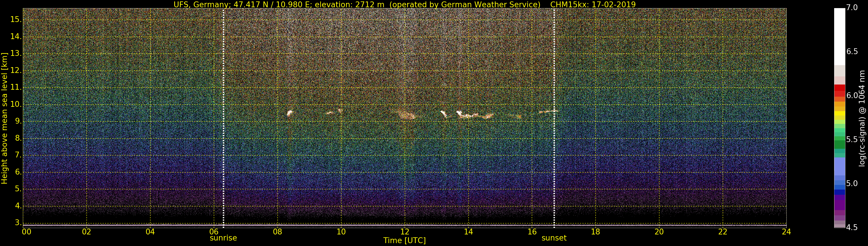868x246 pixels.
Task: Click the time axis tick '10'
Action: pyautogui.click(x=341, y=232)
